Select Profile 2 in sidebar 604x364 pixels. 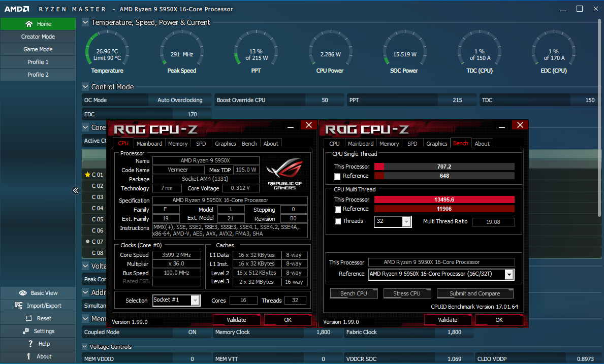click(x=38, y=75)
